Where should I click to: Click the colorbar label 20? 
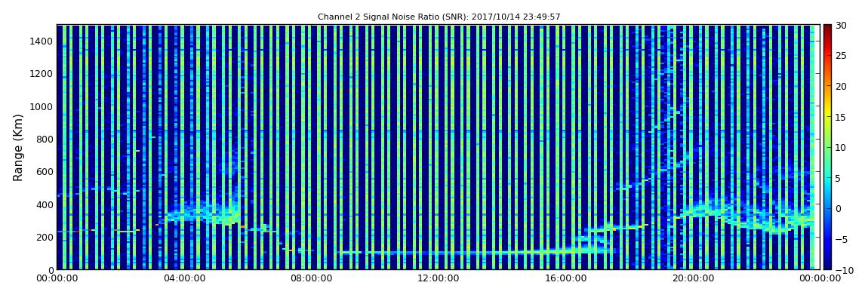click(842, 86)
